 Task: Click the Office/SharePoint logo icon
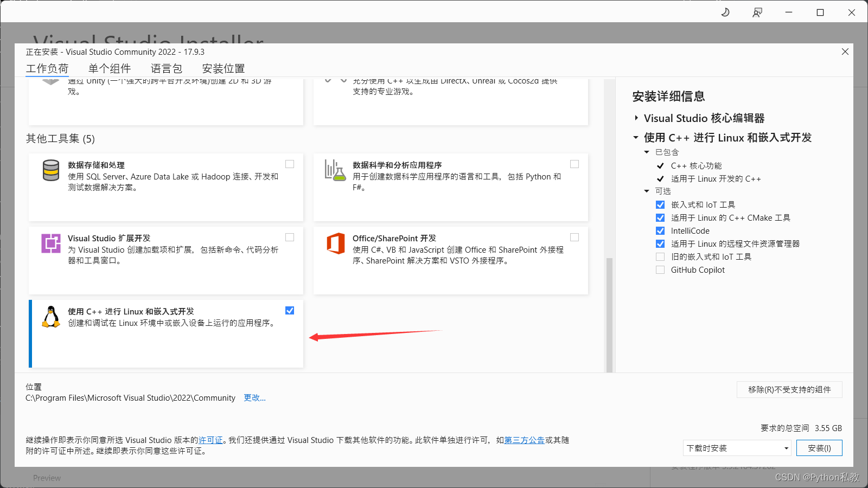click(x=336, y=243)
